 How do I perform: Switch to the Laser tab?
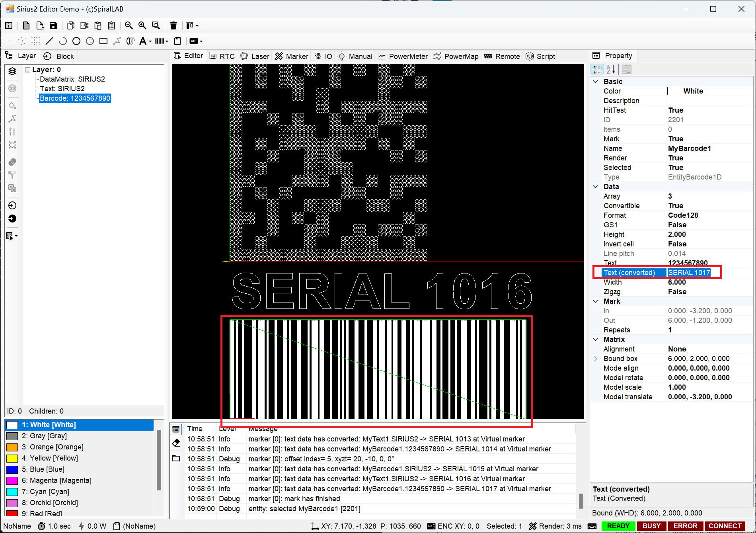[x=255, y=56]
